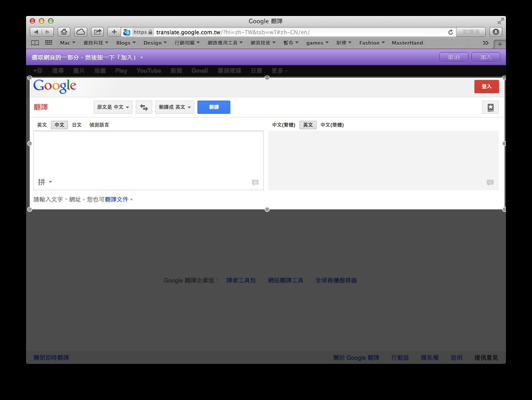Viewport: 532px width, 400px height.
Task: Click 取消 to cancel web clip selection
Action: coord(454,57)
